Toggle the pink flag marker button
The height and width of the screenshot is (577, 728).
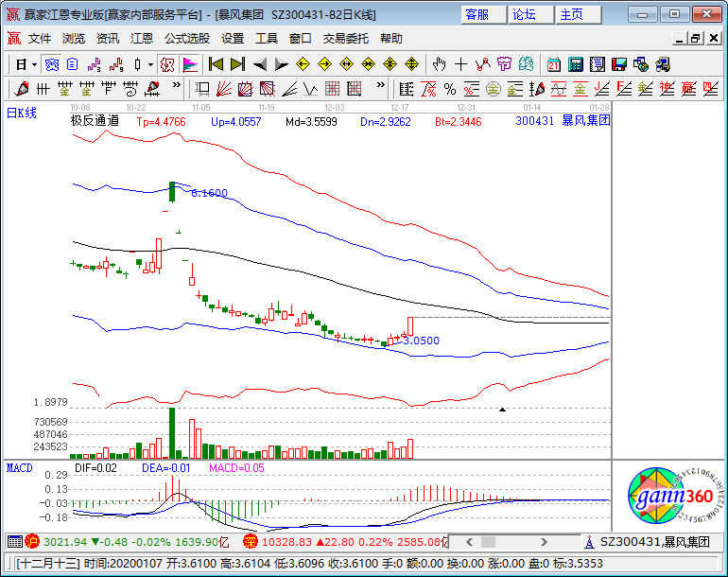point(190,64)
